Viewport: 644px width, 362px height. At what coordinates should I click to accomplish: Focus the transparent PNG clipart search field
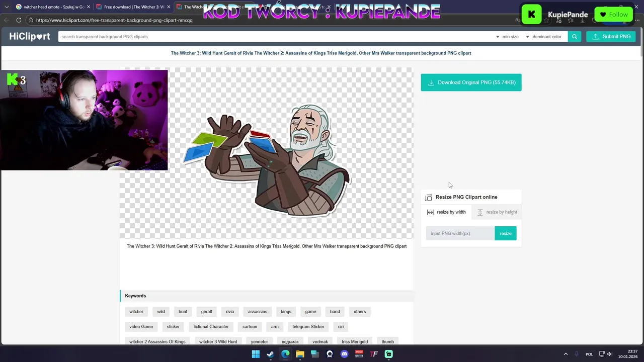pyautogui.click(x=276, y=37)
